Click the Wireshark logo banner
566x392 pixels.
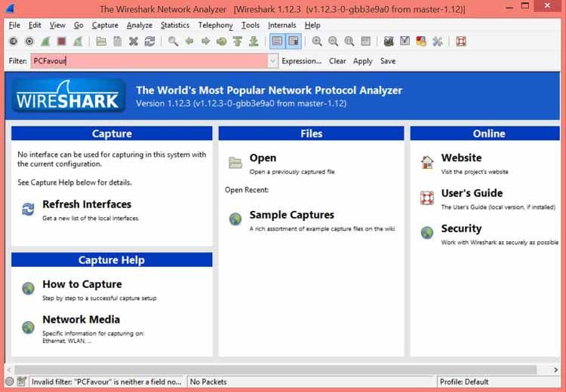[68, 96]
